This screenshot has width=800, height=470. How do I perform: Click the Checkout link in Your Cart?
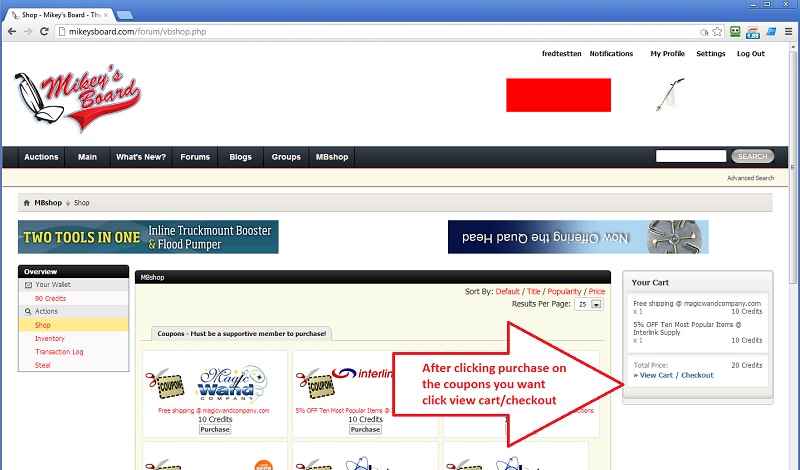click(x=697, y=375)
